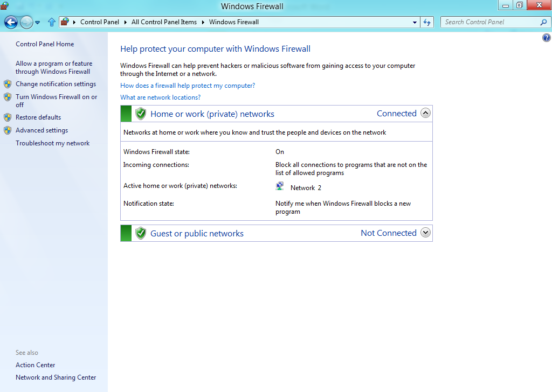Expand the arrow before Control Panel breadcrumb
552x392 pixels.
74,22
